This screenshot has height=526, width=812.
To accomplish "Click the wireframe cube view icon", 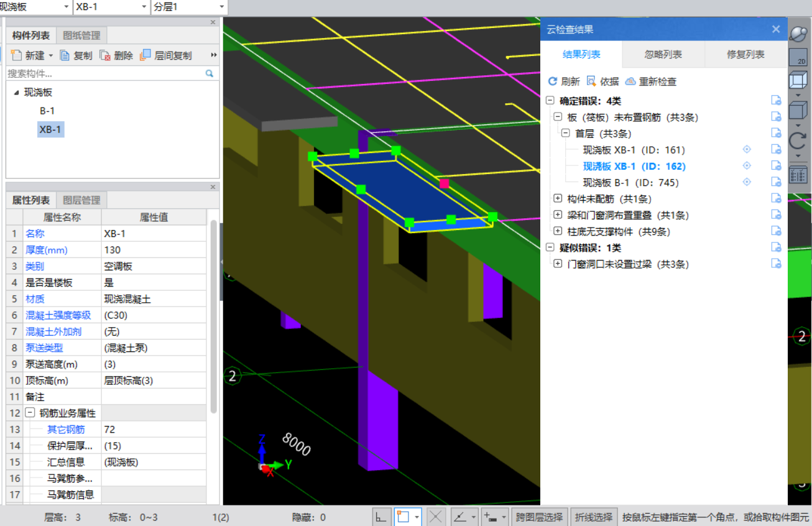I will point(798,81).
